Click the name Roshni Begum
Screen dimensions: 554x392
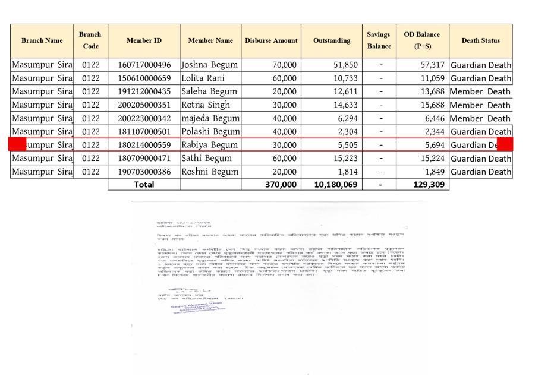click(209, 172)
